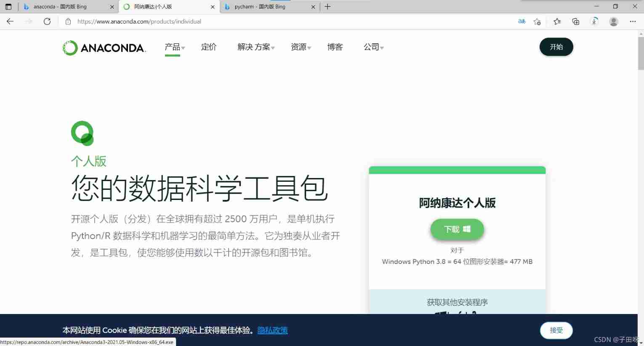
Task: Click the green 下载 button
Action: point(457,229)
